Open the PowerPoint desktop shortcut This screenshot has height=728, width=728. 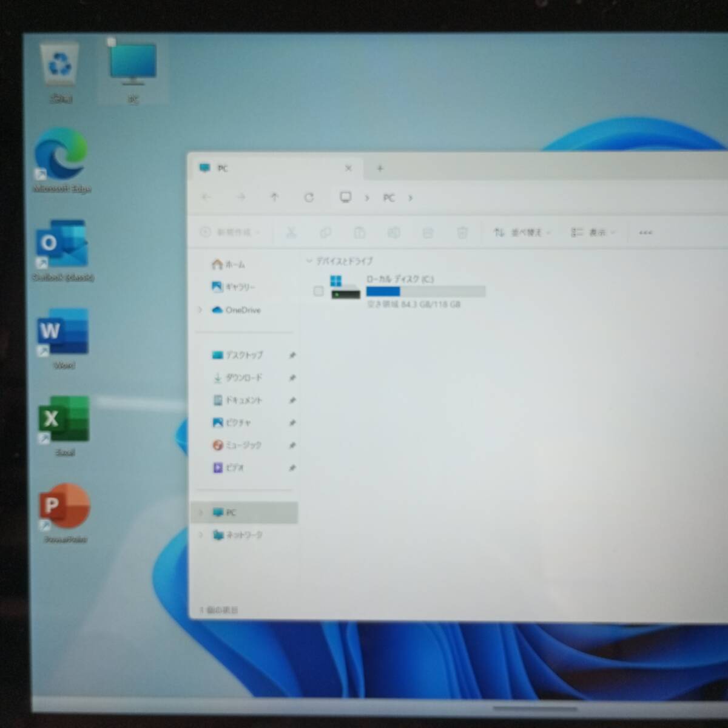(x=65, y=513)
